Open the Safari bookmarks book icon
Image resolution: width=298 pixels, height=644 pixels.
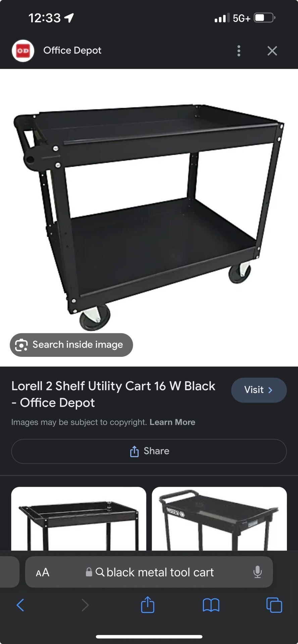[211, 605]
